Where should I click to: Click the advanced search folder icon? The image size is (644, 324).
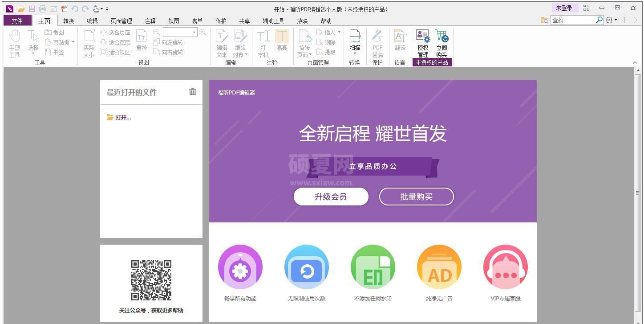(x=544, y=20)
